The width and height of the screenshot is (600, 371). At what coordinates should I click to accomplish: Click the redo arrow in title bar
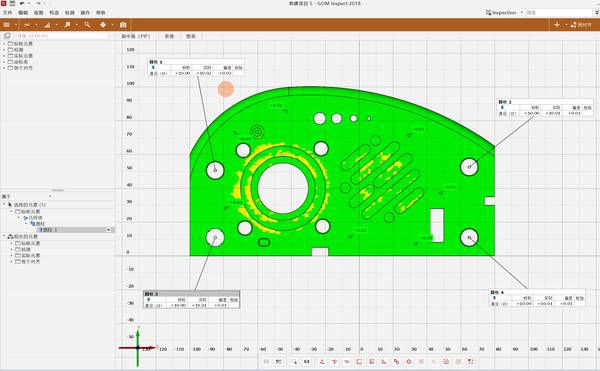[x=38, y=3]
